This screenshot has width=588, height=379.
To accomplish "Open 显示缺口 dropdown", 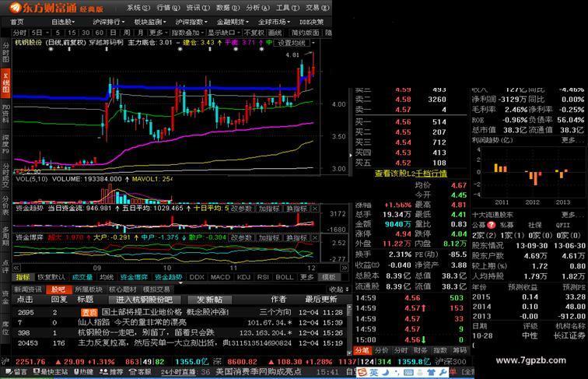I will click(x=224, y=33).
